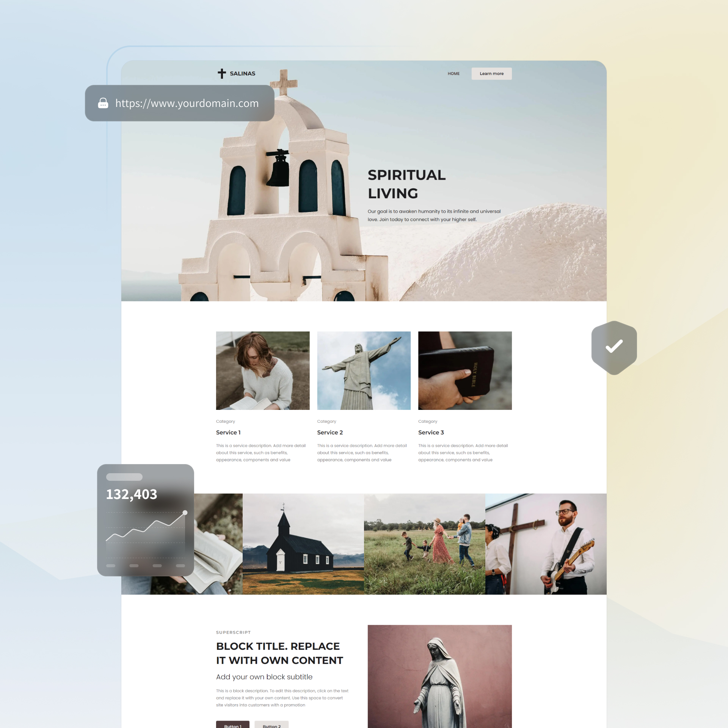This screenshot has width=728, height=728.
Task: Select the Category label under Service 1
Action: click(x=225, y=421)
